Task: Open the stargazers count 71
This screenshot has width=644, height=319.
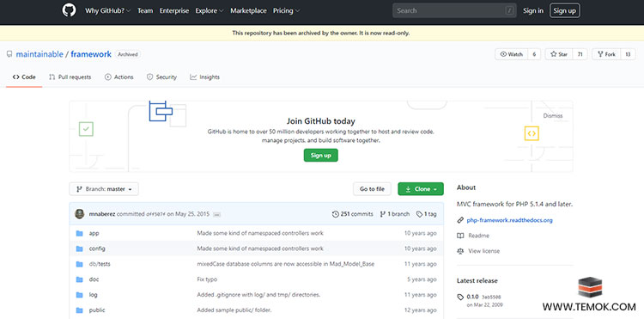Action: coord(580,54)
